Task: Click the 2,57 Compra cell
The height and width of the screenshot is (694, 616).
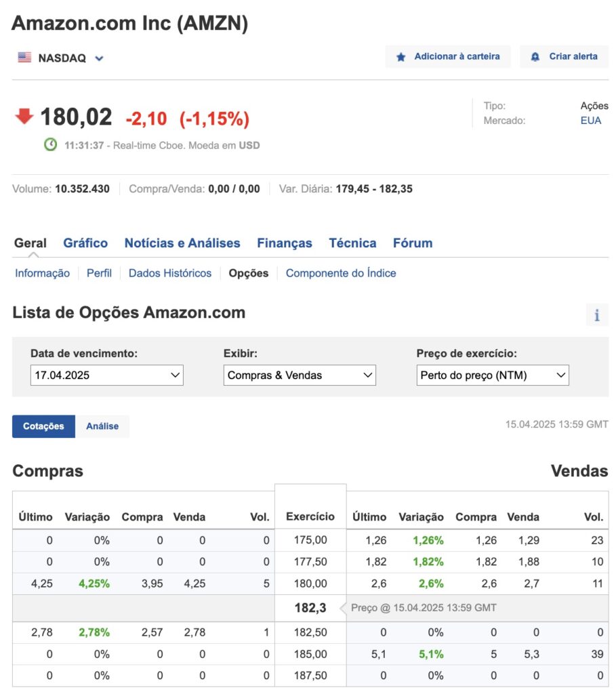Action: pyautogui.click(x=152, y=632)
